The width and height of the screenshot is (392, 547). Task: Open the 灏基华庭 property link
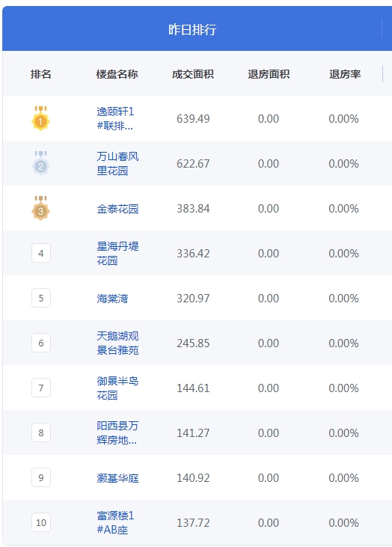[x=117, y=478]
